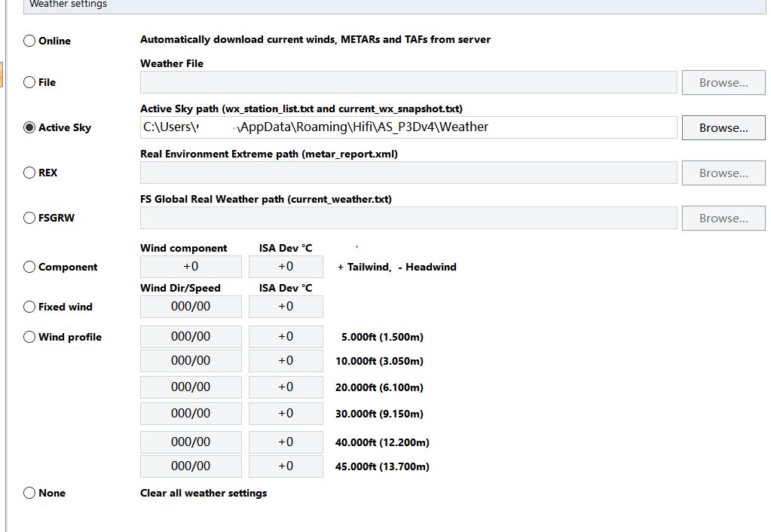771x532 pixels.
Task: Click the Active Sky path text field
Action: 408,127
